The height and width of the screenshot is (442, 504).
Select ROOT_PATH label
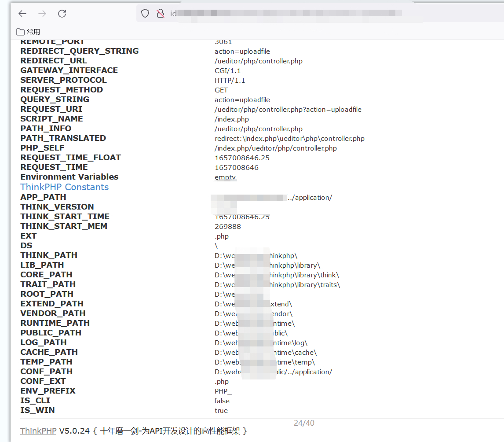coord(47,293)
